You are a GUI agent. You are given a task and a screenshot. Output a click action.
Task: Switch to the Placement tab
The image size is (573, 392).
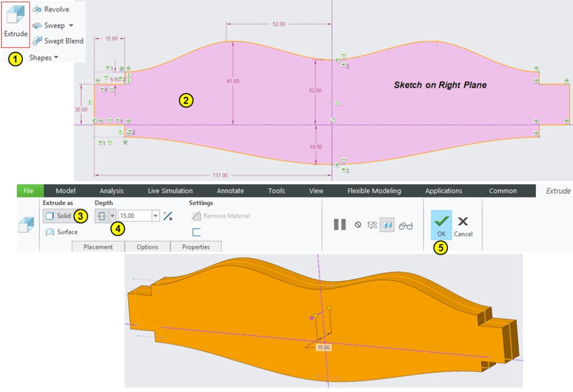(x=98, y=247)
